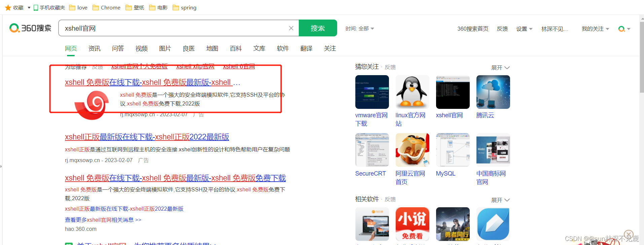Open the 翻译 tab
The height and width of the screenshot is (245, 644).
(307, 49)
